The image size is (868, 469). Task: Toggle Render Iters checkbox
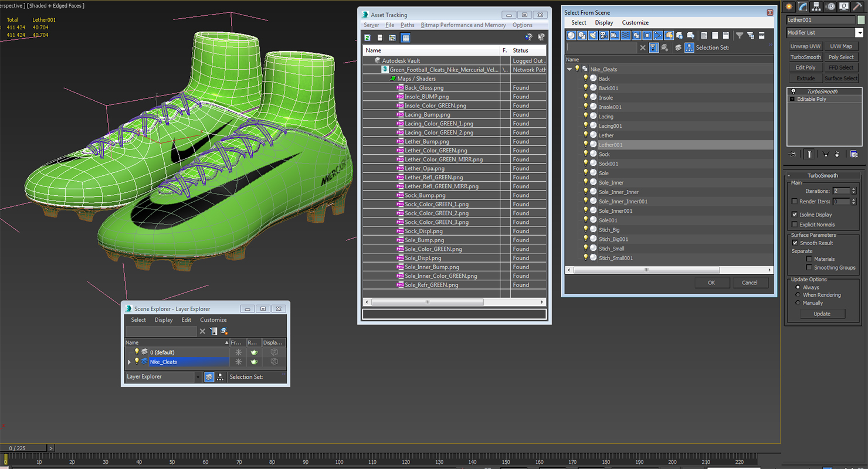pyautogui.click(x=795, y=201)
